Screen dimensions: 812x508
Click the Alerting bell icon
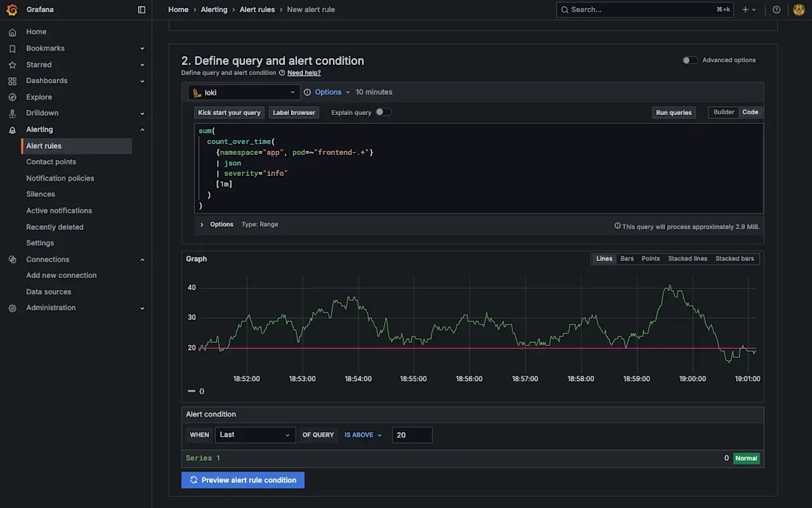[x=12, y=129]
